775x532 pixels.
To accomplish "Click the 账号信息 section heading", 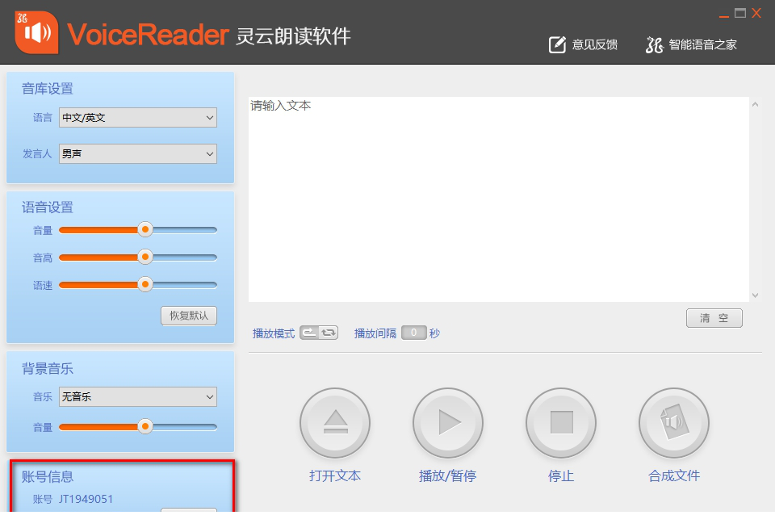I will point(48,476).
